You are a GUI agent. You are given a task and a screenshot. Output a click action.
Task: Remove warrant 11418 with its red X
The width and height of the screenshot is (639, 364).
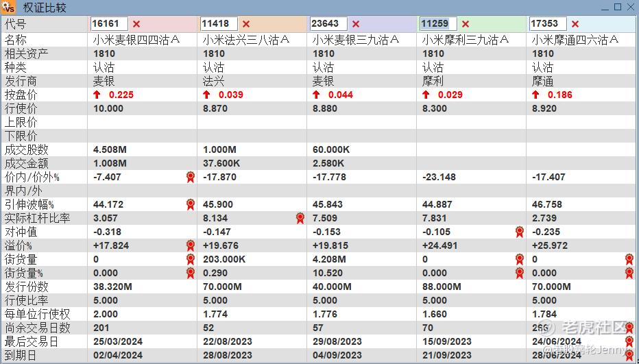point(246,24)
